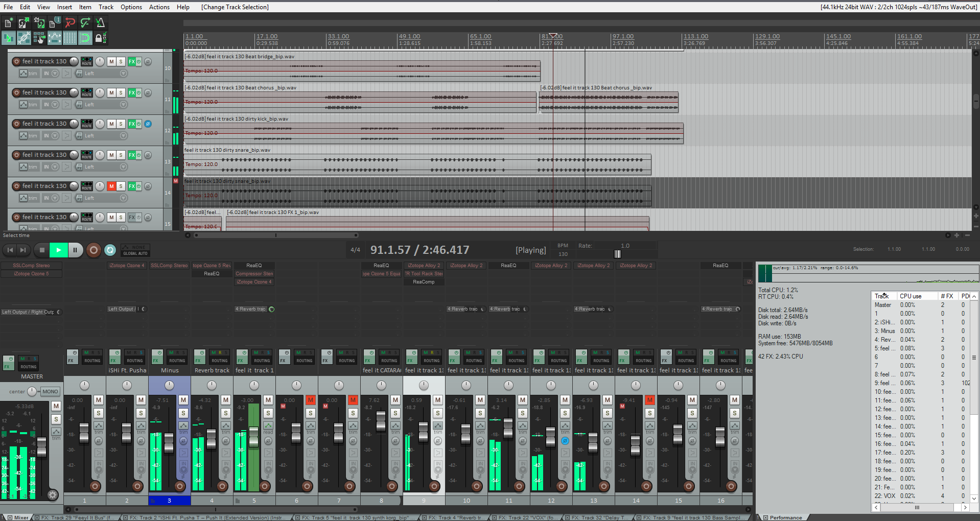Open the Left input selector arrow on track 11
980x521 pixels.
123,105
